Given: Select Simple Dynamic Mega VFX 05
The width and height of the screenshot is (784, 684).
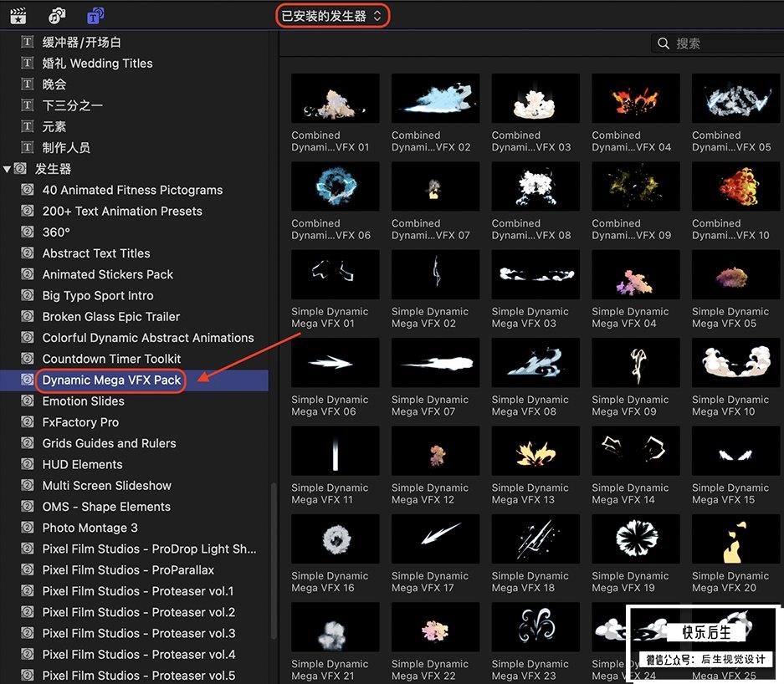Looking at the screenshot, I should tap(736, 274).
